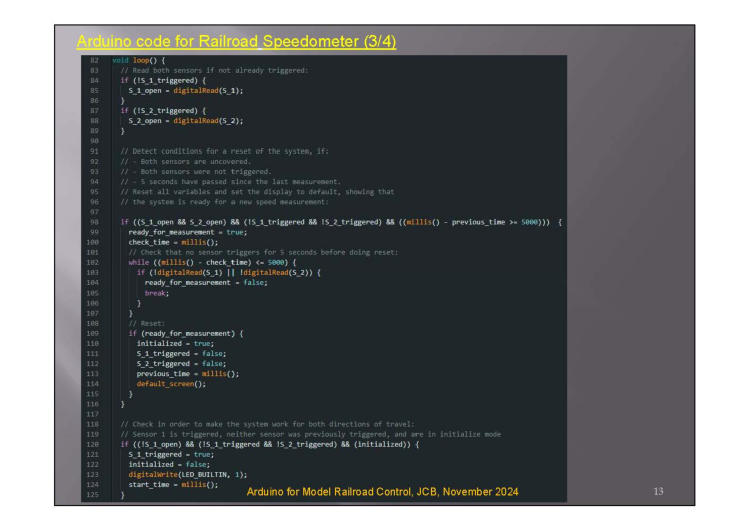Screen dimensions: 750x531
Task: Click the 'default_screen();' call on line 114
Action: coord(170,383)
